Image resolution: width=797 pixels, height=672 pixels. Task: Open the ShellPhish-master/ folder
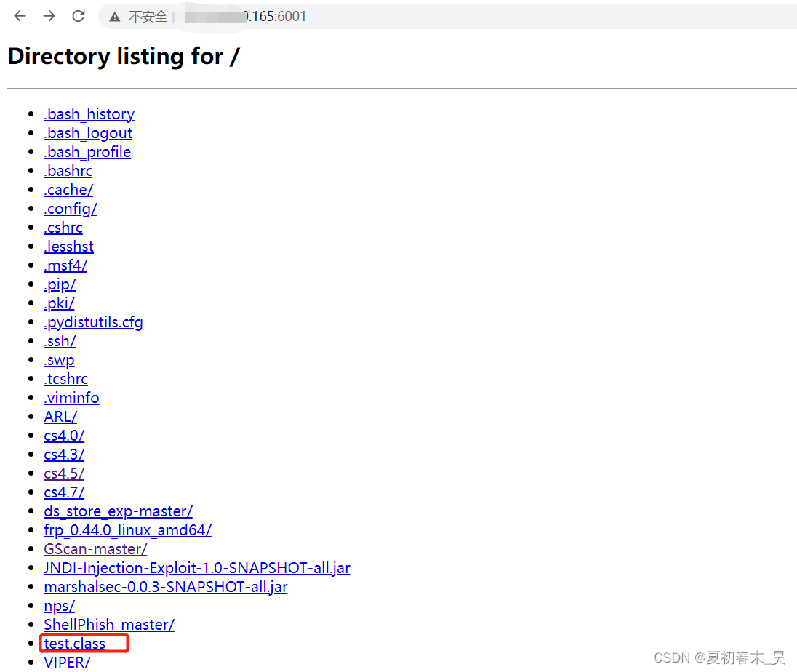[x=109, y=624]
